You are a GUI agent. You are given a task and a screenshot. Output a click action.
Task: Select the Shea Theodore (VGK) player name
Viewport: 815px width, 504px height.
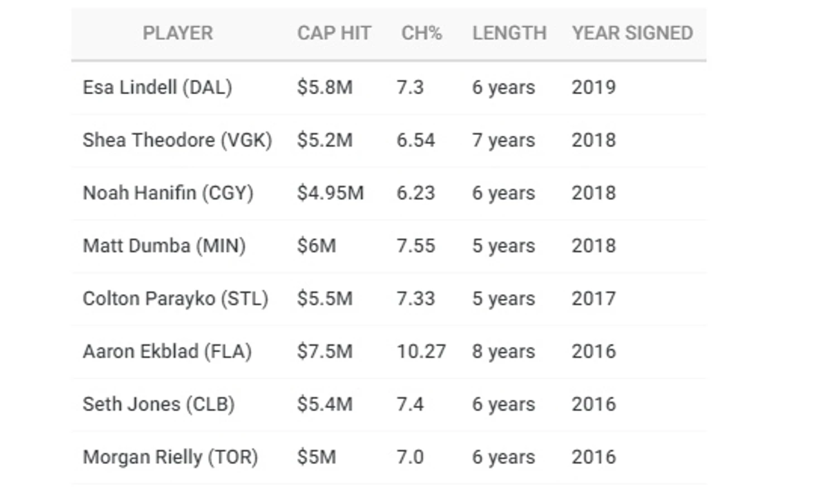(x=178, y=140)
